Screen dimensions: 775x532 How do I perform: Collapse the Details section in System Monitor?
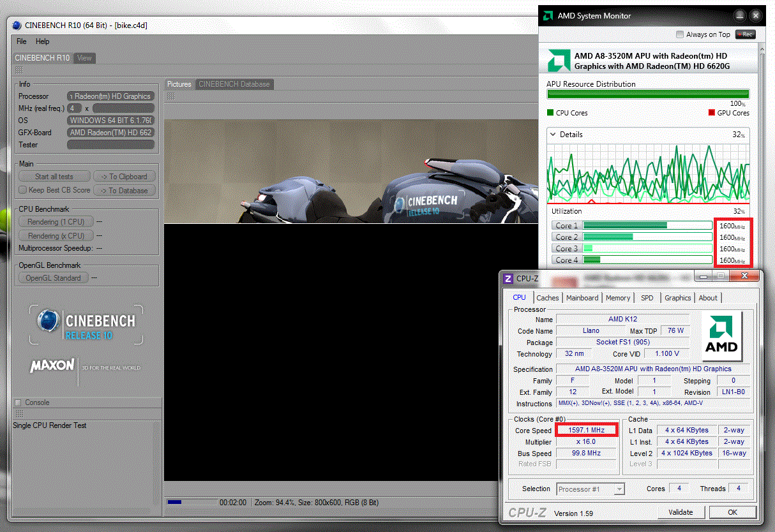coord(552,135)
